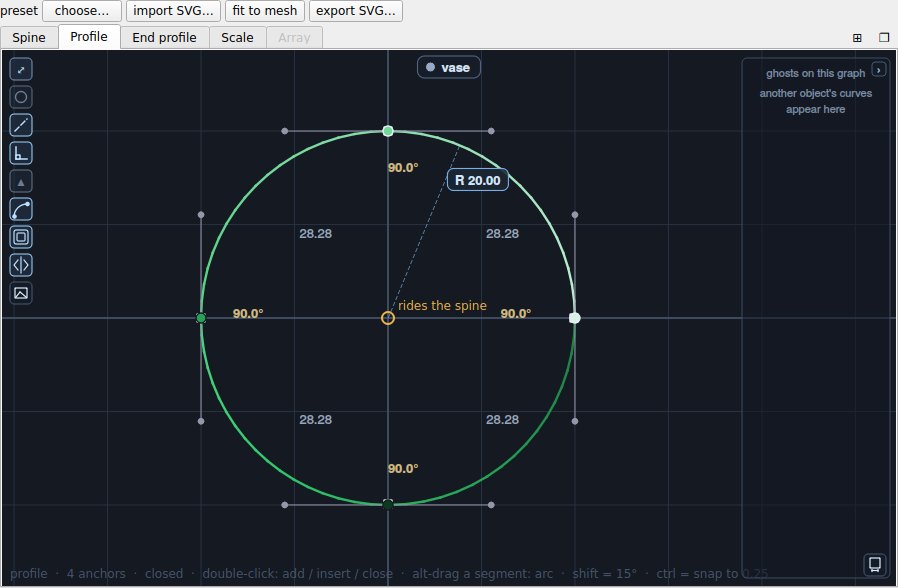Switch to the Spine tab
The width and height of the screenshot is (898, 588).
click(29, 38)
